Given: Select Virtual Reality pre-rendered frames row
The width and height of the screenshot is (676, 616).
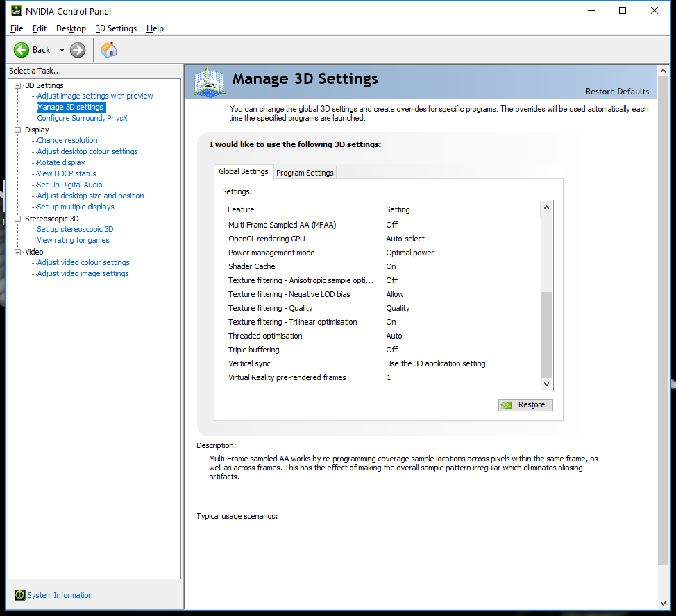Looking at the screenshot, I should (382, 377).
